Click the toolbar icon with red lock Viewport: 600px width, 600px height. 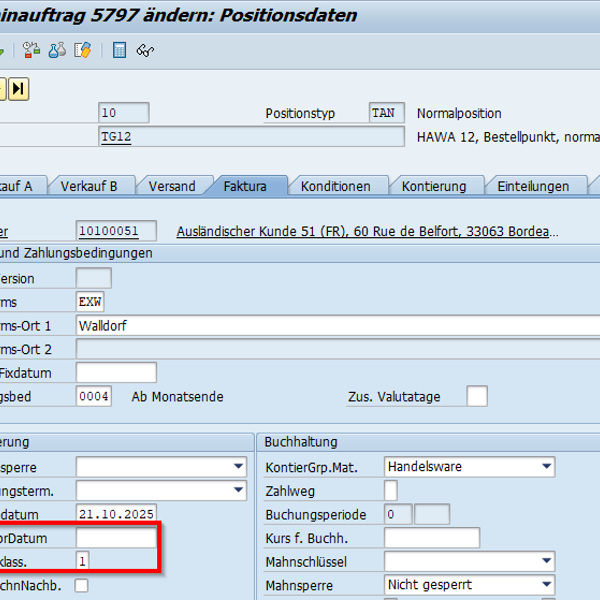tap(31, 50)
